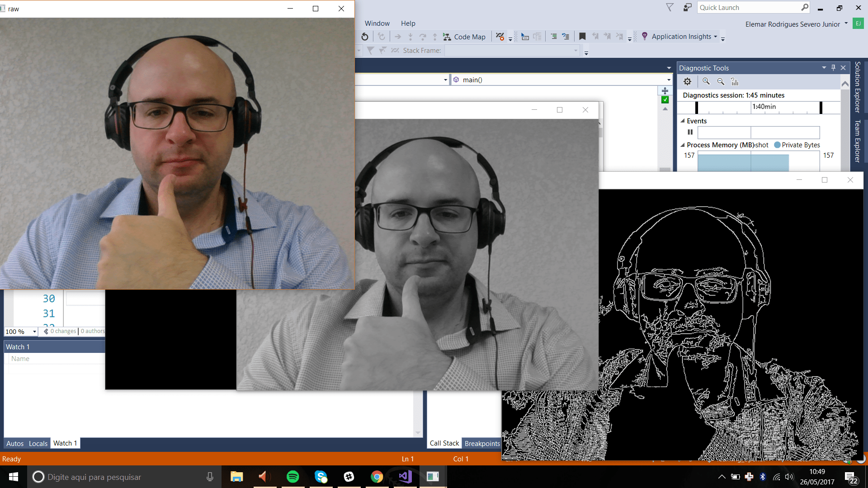Toggle the Private Bytes legend entry
This screenshot has width=868, height=488.
point(797,145)
